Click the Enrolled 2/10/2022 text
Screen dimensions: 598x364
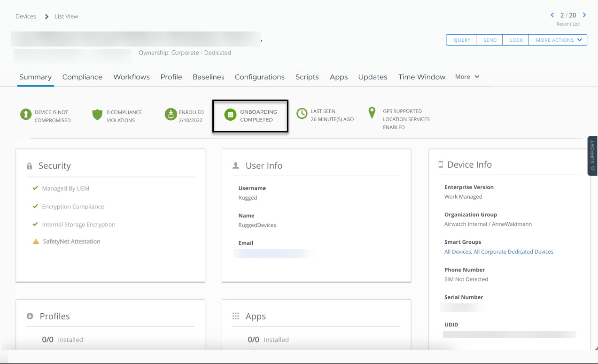pyautogui.click(x=191, y=116)
